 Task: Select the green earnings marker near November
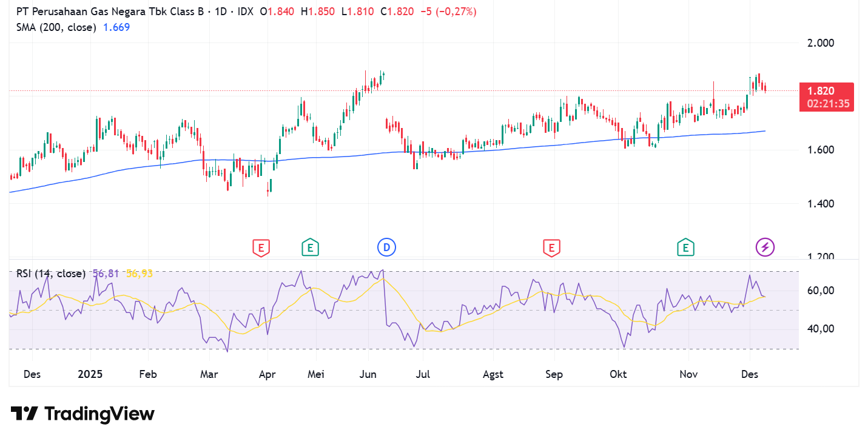click(x=686, y=247)
